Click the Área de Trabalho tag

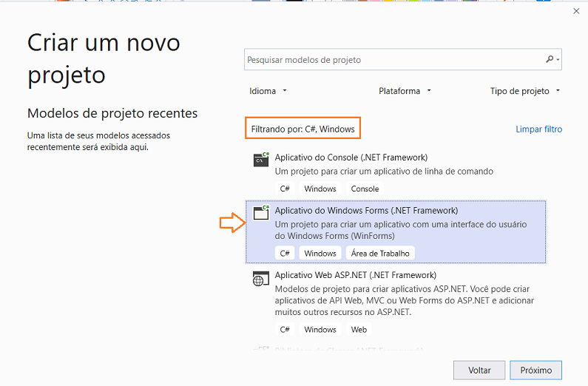pyautogui.click(x=380, y=254)
